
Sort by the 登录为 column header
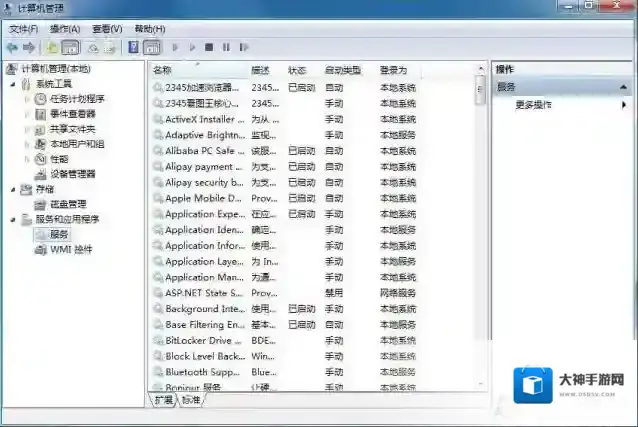click(399, 70)
